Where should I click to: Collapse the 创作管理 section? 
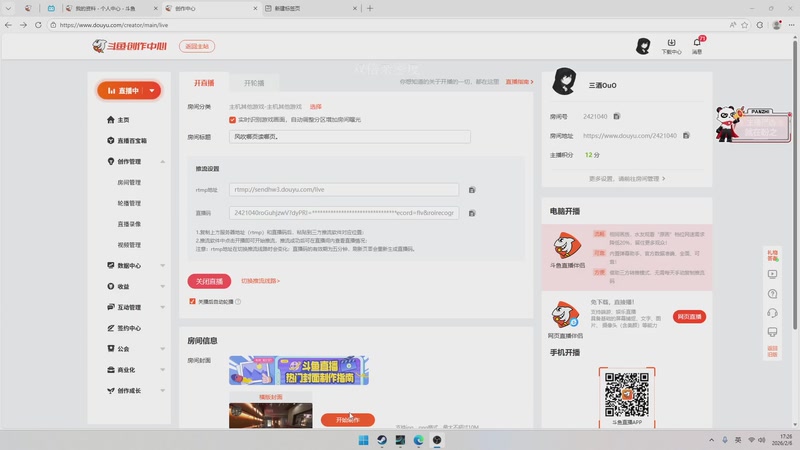(163, 162)
